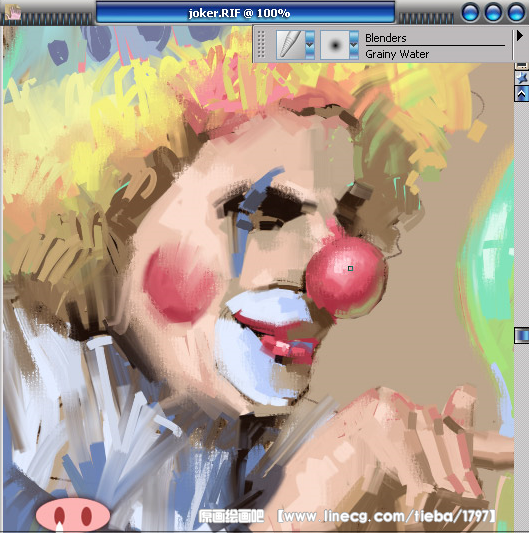Click the blue star icon on right edge

(522, 78)
